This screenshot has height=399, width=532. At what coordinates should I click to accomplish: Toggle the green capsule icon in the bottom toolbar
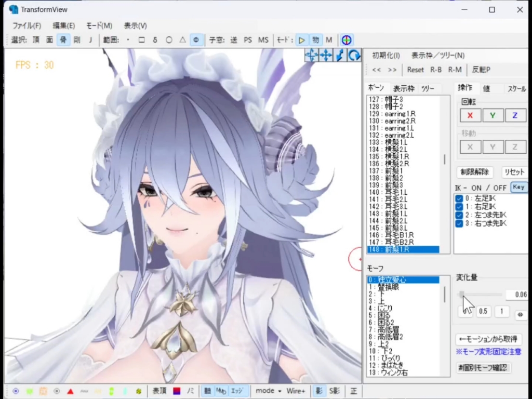111,391
